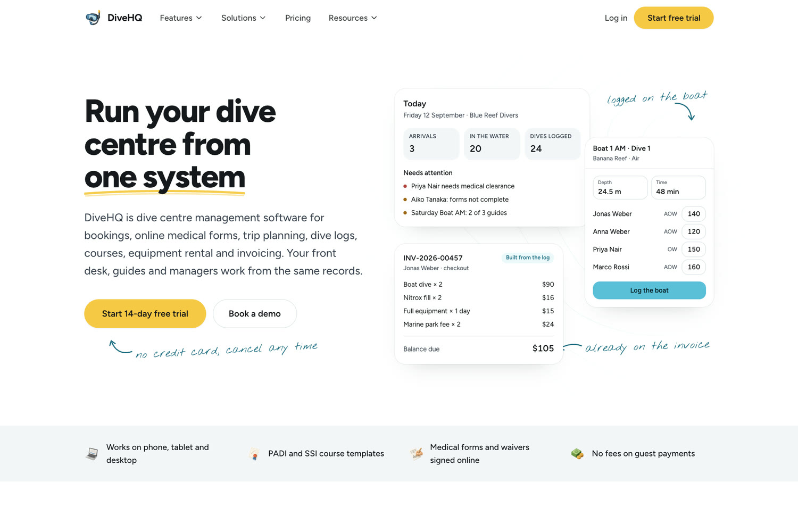Click 'Jonas Weber · checkout' on the invoice
798x532 pixels.
coord(436,268)
